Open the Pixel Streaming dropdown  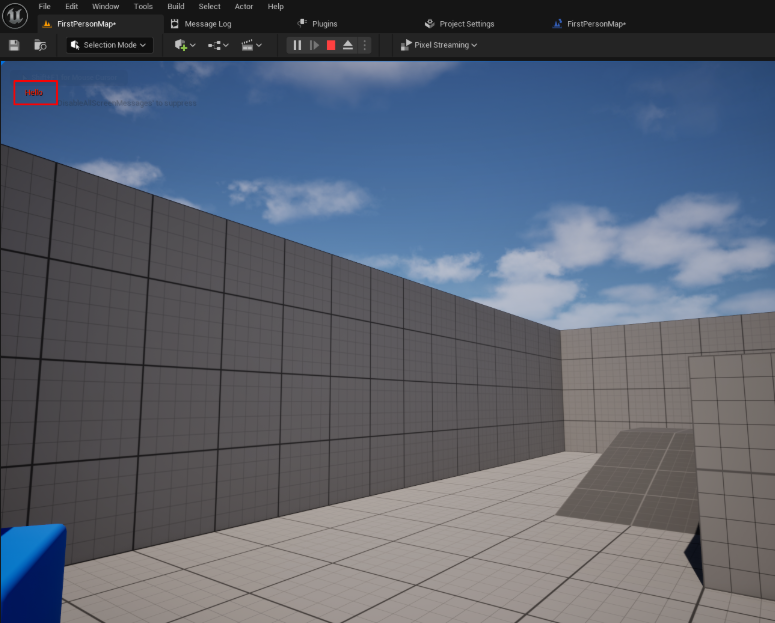439,45
